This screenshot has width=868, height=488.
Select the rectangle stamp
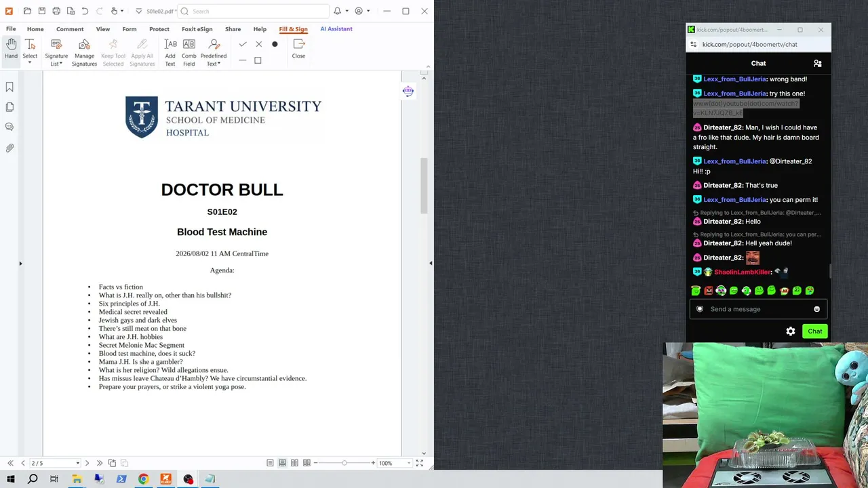pos(258,60)
